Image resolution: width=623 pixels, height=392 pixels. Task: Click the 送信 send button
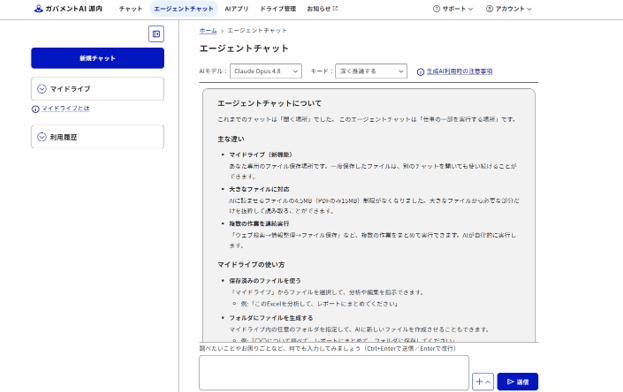tap(517, 382)
